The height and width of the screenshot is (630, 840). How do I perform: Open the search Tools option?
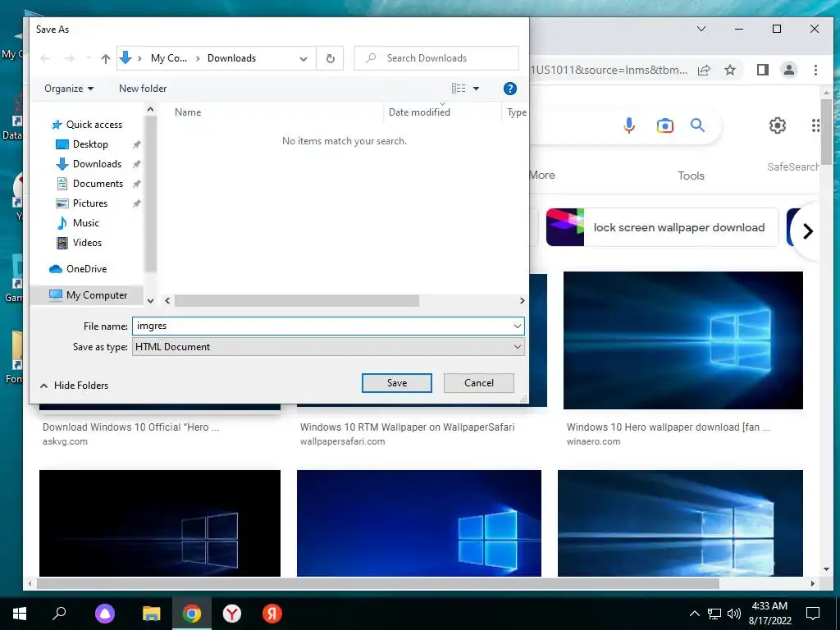pos(691,176)
